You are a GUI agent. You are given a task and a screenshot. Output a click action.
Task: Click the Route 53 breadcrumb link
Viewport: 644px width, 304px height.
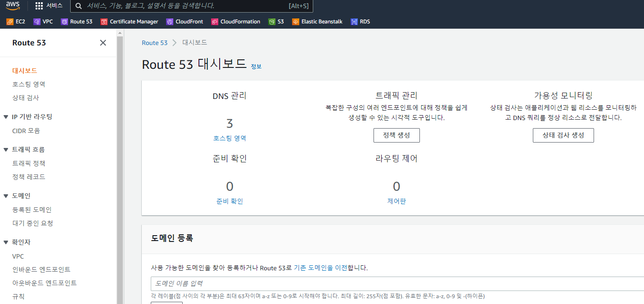[154, 43]
